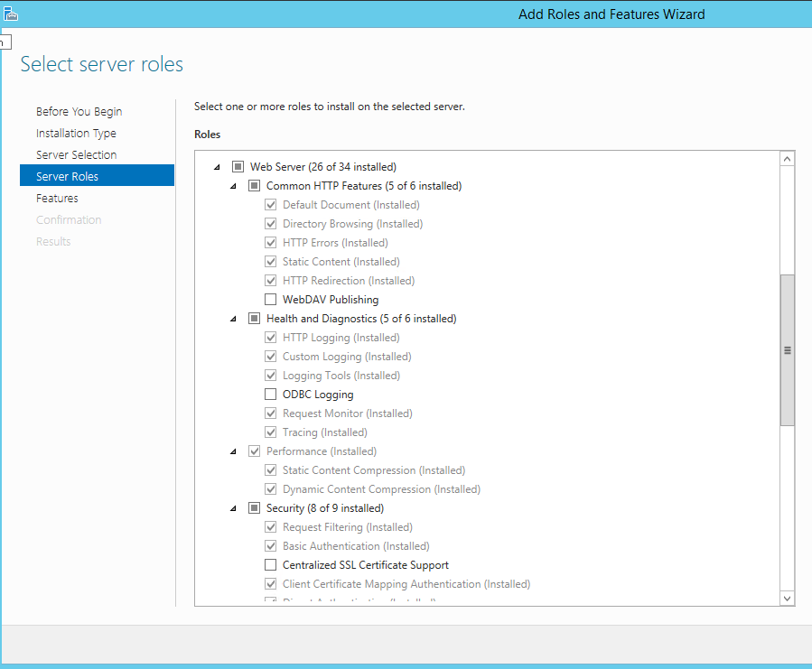
Task: Enable WebDAV Publishing
Action: pos(270,299)
